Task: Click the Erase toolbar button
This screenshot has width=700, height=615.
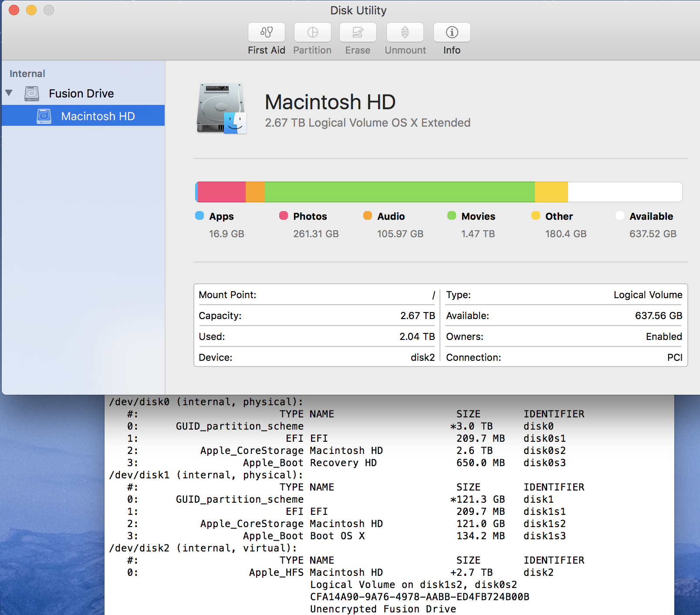Action: click(x=358, y=33)
